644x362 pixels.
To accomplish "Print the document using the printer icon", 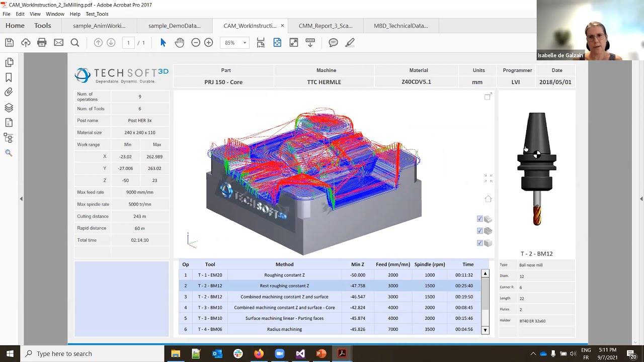I will coord(42,43).
